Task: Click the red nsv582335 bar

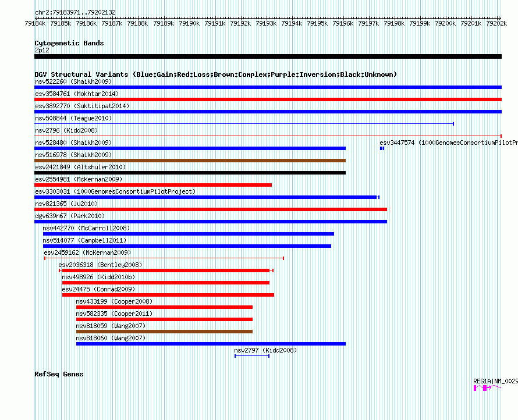Action: (x=164, y=319)
